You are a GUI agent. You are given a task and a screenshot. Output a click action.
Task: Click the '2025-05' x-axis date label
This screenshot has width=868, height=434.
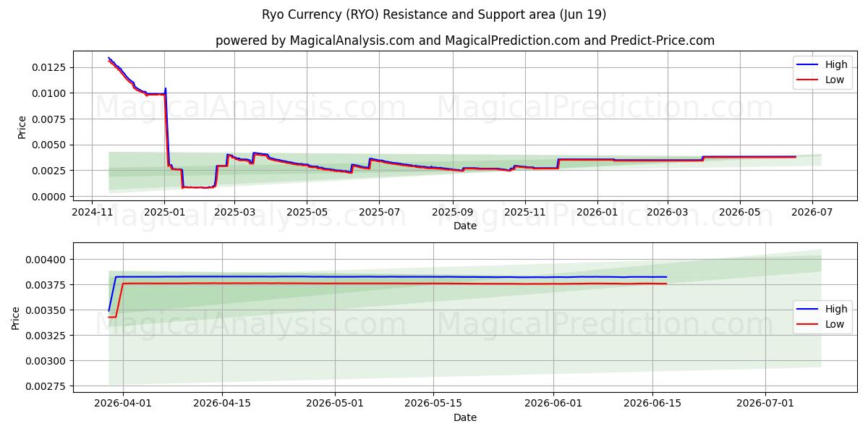(x=307, y=213)
